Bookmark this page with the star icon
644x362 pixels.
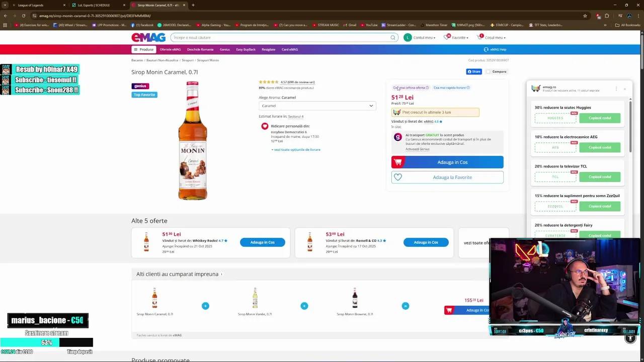pyautogui.click(x=585, y=16)
